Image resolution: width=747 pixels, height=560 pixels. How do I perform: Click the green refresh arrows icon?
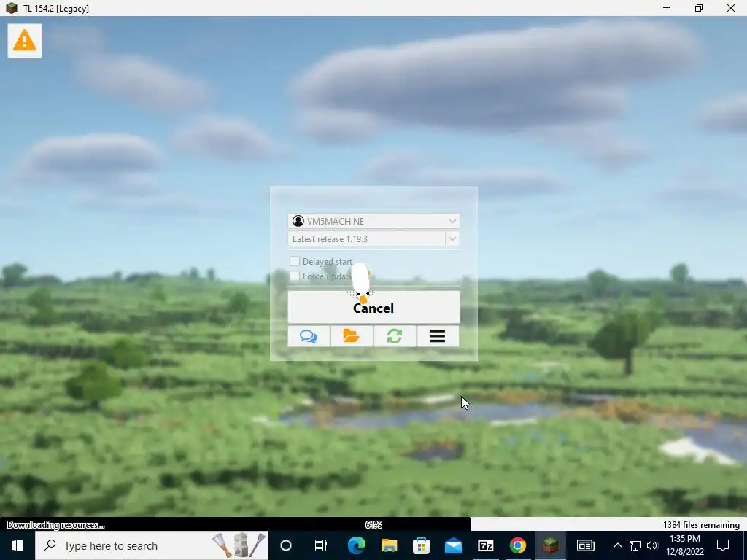coord(395,336)
